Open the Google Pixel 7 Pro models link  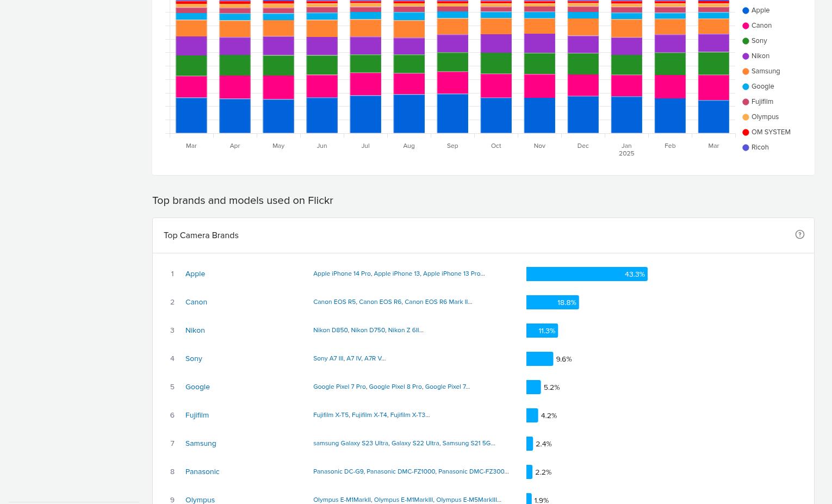point(339,387)
